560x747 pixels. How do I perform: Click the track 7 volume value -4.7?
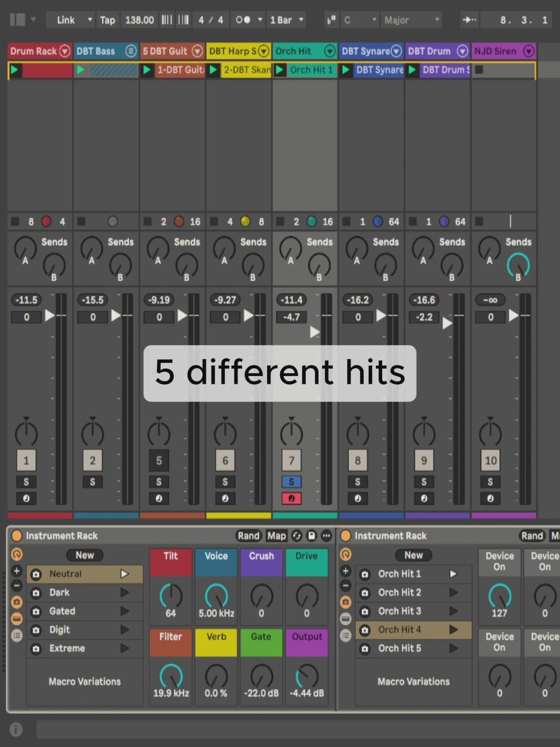[291, 317]
